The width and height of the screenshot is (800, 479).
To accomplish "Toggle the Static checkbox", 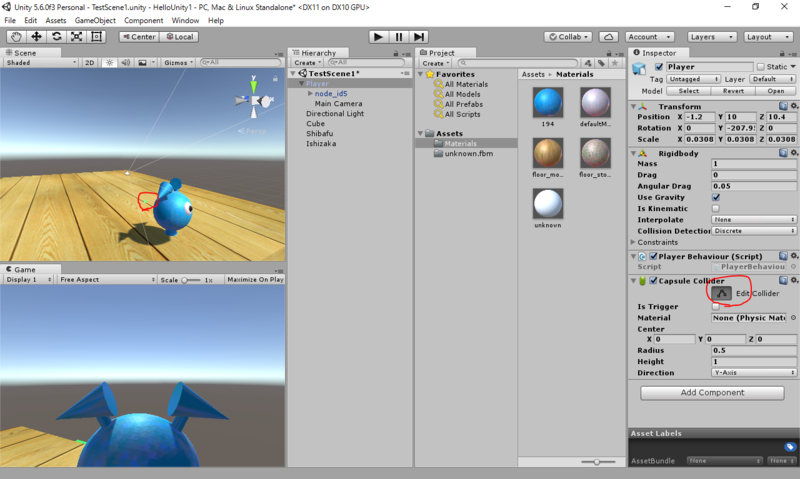I will tap(761, 67).
